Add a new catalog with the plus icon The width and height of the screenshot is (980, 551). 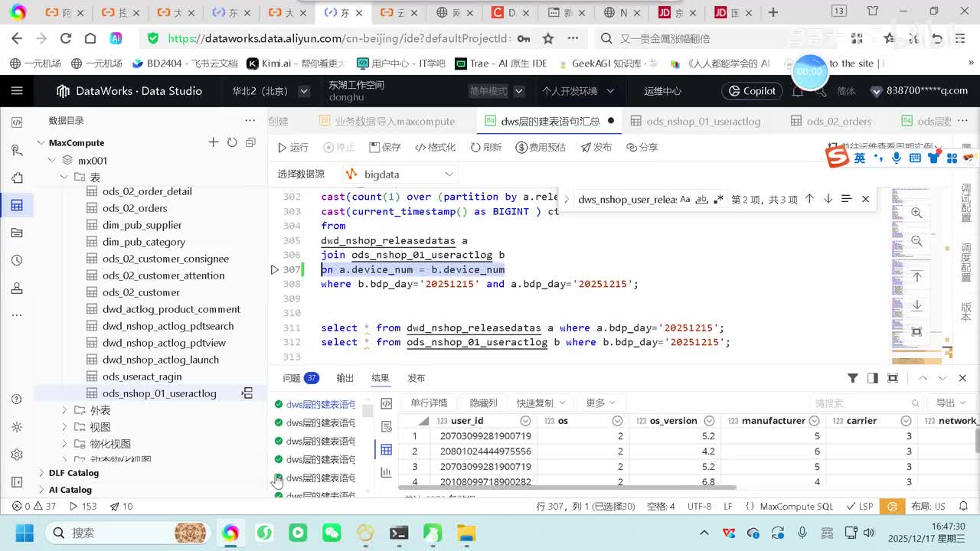[x=214, y=142]
